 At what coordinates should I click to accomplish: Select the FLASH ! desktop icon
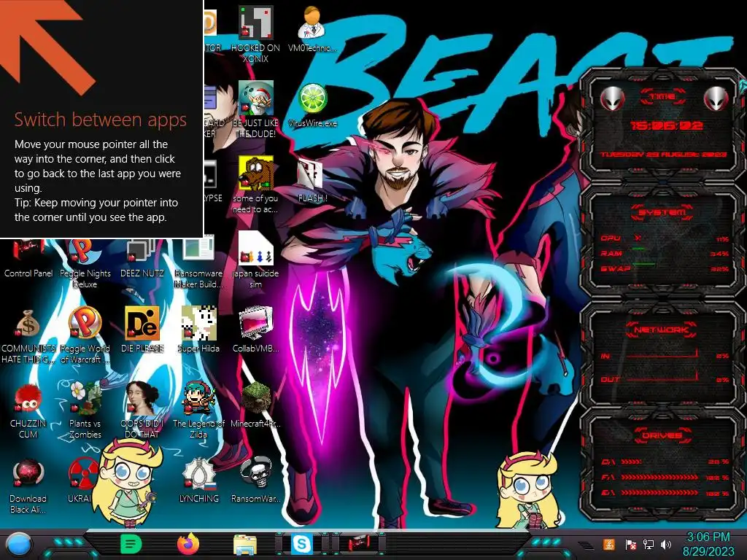click(x=312, y=181)
